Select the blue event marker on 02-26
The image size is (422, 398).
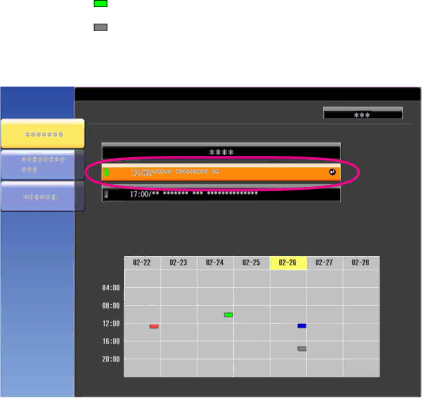(x=302, y=326)
